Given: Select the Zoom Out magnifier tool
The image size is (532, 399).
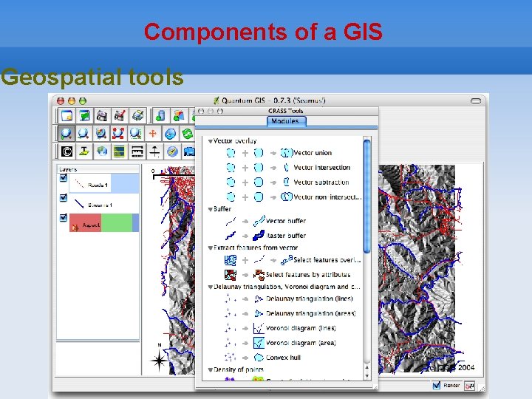Looking at the screenshot, I should pos(83,133).
